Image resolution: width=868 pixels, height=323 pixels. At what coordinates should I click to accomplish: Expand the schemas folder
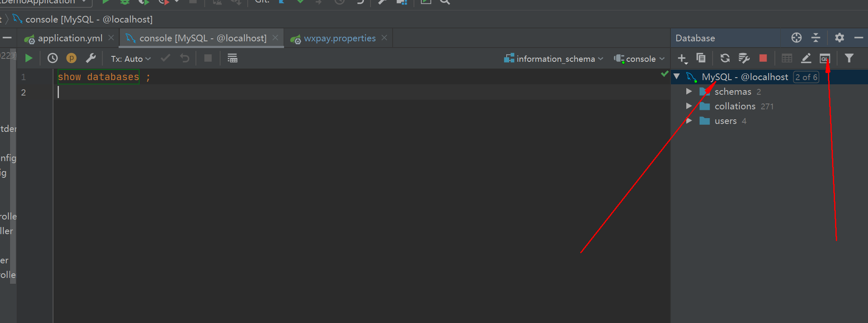[x=689, y=91]
